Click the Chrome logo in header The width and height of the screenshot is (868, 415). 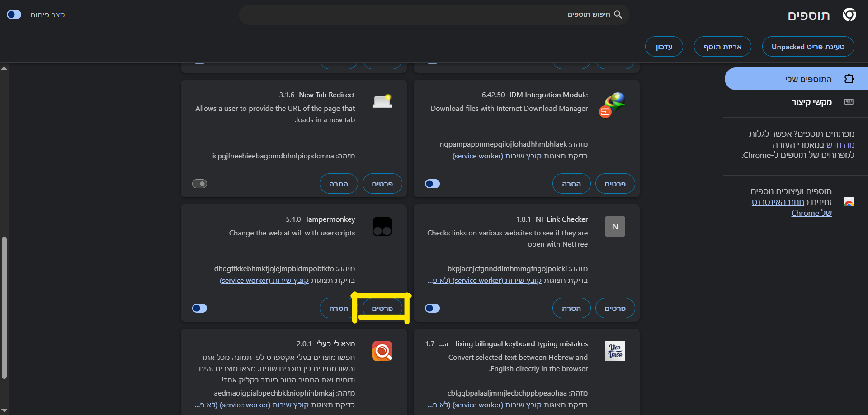[x=849, y=15]
